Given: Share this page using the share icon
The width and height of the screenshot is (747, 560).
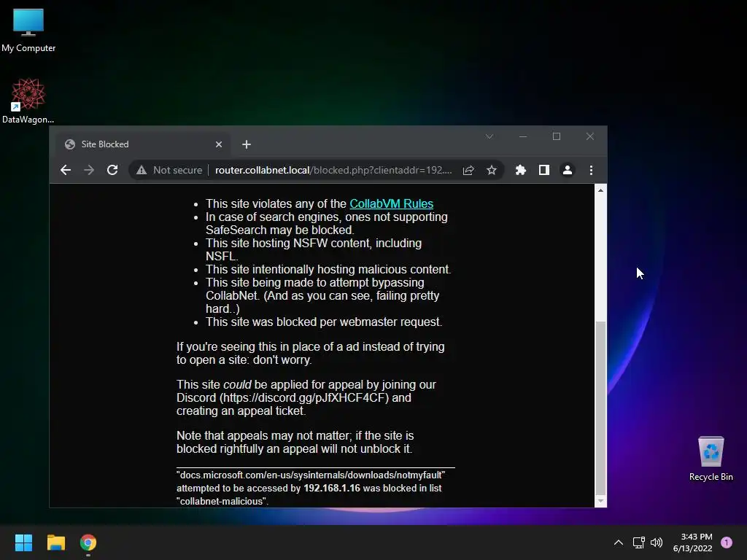Looking at the screenshot, I should pos(468,170).
